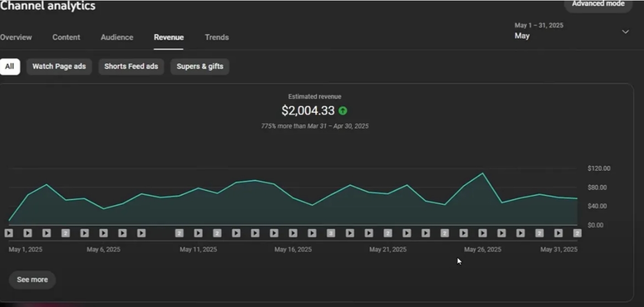Open the first video marker above May 1, 2025
The width and height of the screenshot is (644, 307).
(x=9, y=233)
